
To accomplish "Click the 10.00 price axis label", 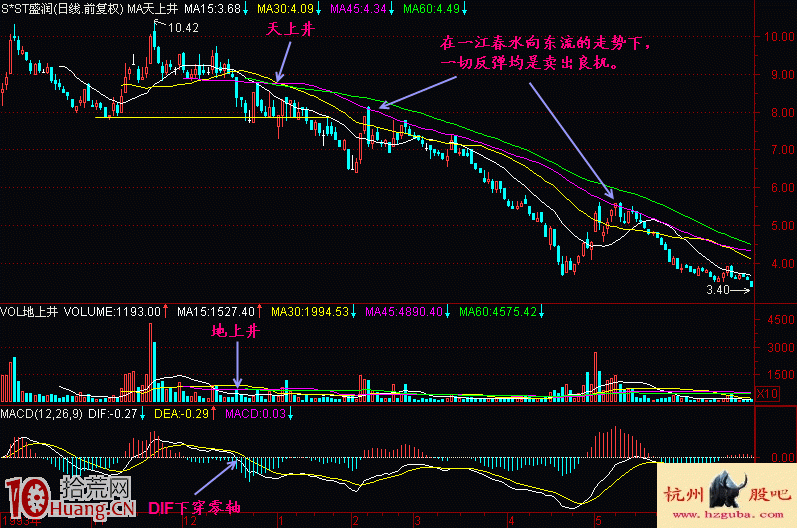I will tap(779, 37).
